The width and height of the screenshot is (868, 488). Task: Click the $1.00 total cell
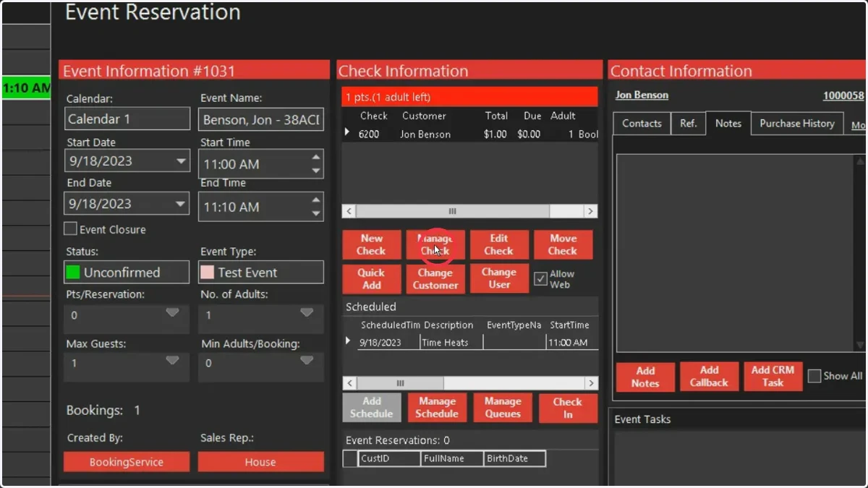pyautogui.click(x=495, y=134)
